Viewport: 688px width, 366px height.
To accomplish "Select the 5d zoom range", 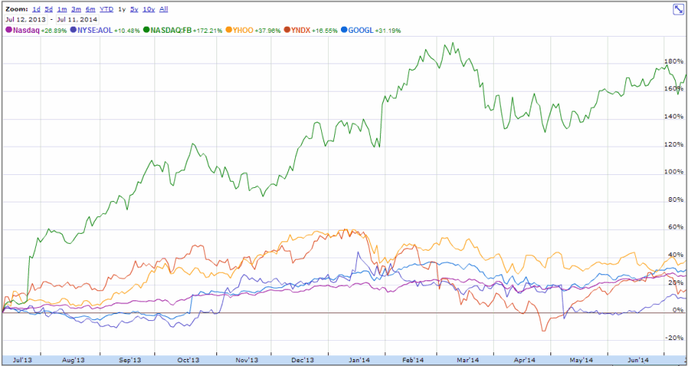I will click(49, 9).
